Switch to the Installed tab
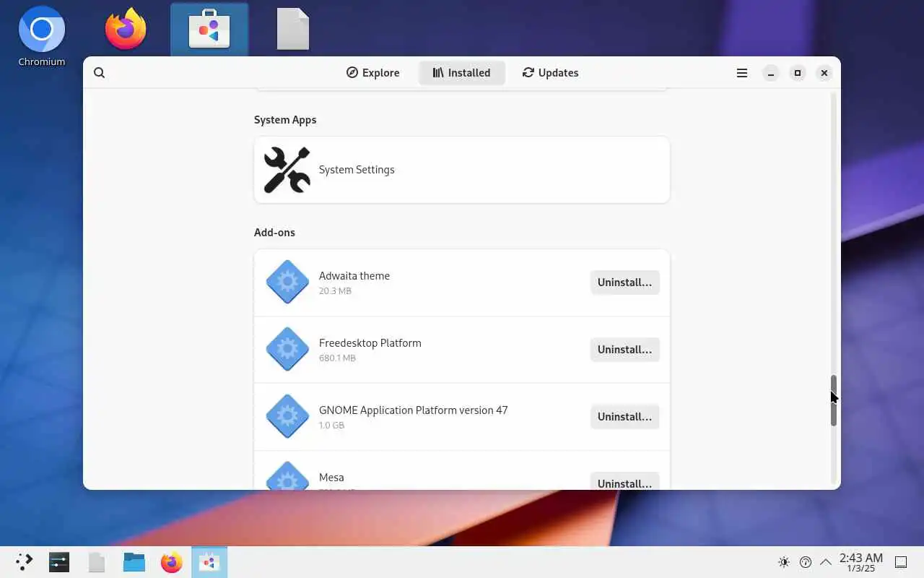Screen dimensions: 924x578 pyautogui.click(x=461, y=73)
